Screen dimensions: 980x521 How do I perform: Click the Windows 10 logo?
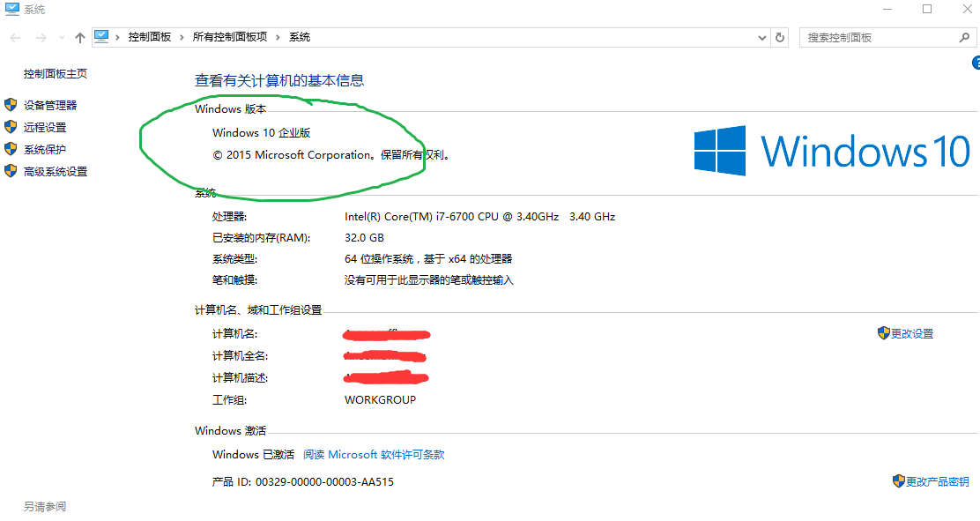coord(832,151)
